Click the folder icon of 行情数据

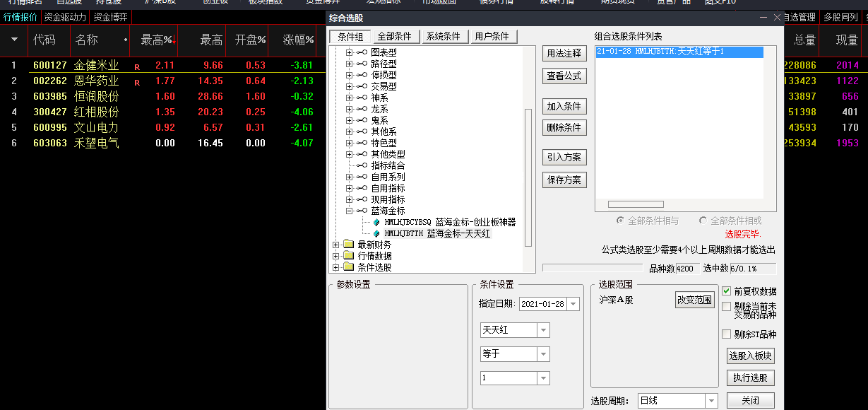[x=348, y=256]
